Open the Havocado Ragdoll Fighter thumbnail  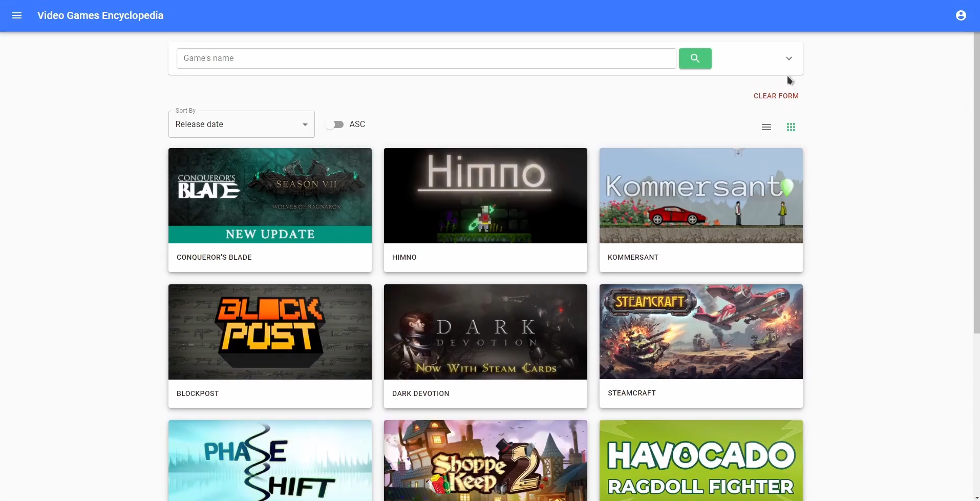click(x=701, y=461)
